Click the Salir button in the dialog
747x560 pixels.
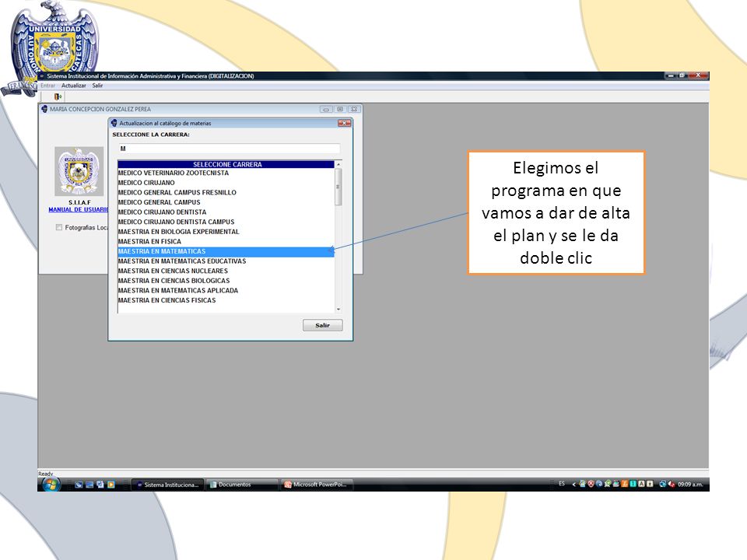point(322,325)
